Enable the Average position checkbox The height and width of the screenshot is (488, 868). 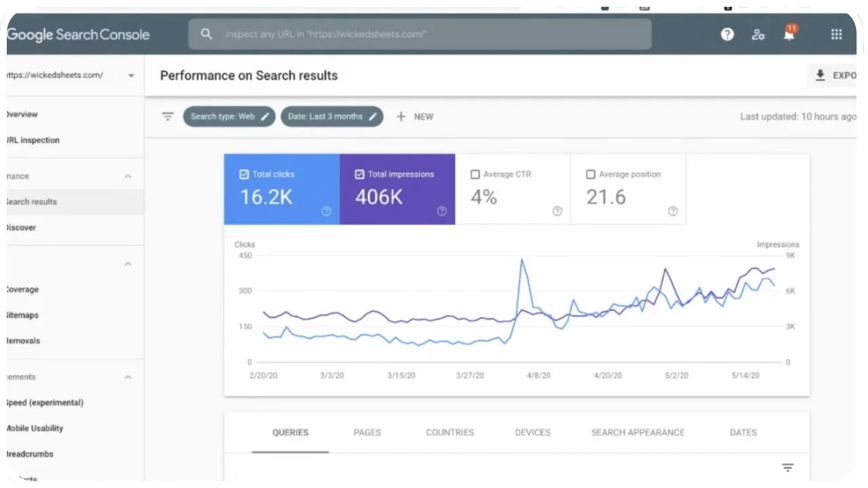(x=590, y=174)
